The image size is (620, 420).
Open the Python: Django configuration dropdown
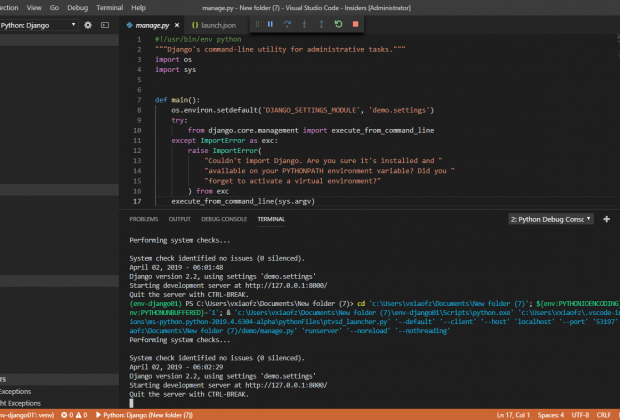coord(38,25)
